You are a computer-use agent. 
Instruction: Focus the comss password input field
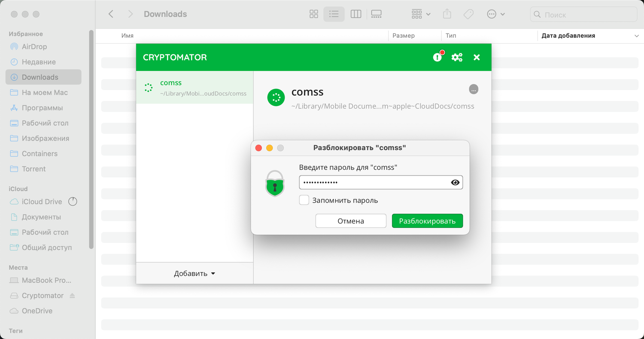tap(381, 182)
